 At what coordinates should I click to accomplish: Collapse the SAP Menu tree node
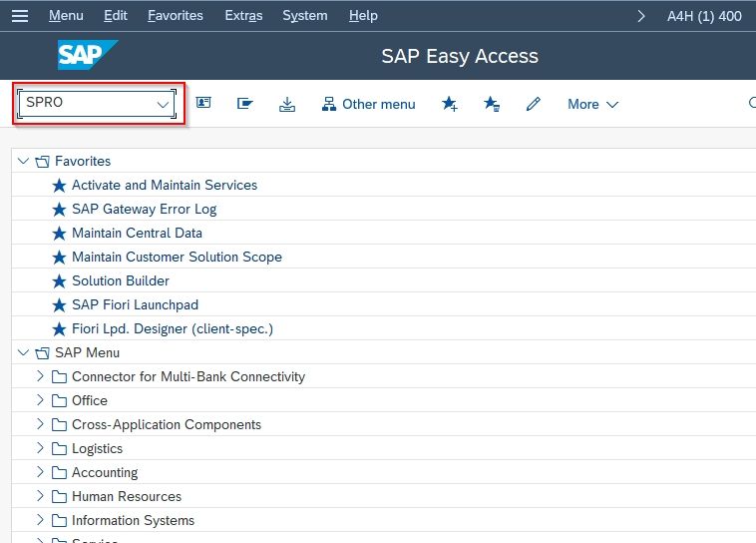pos(23,352)
